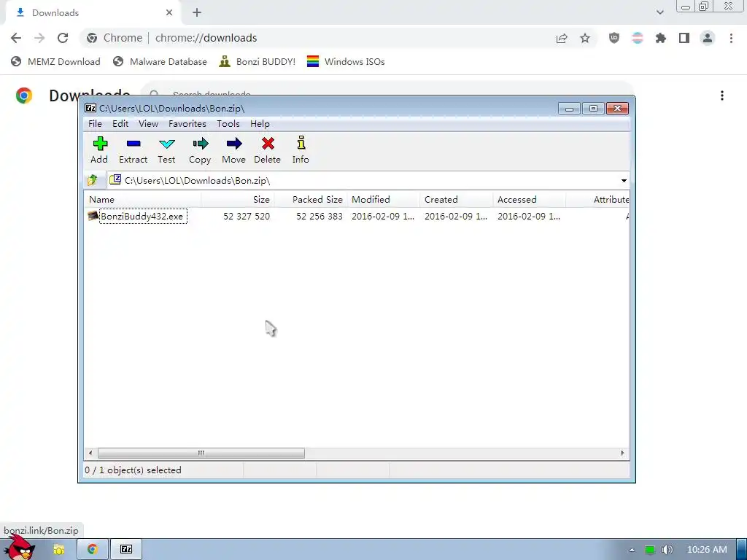Open the Malware Database bookmark
This screenshot has width=747, height=560.
pos(160,61)
